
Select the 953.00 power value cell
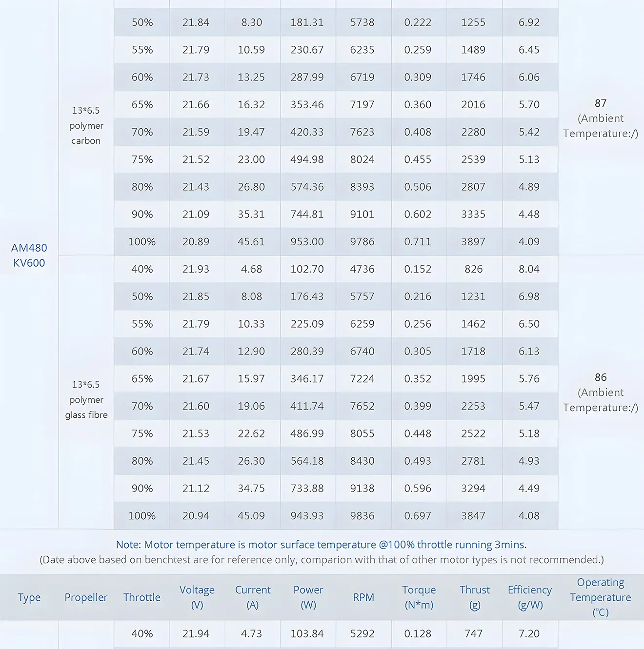coord(307,242)
